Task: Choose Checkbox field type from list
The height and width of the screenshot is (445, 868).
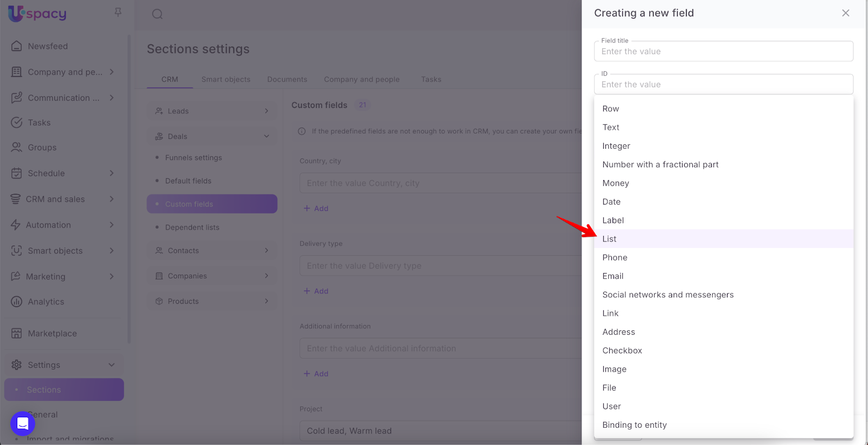Action: (622, 351)
